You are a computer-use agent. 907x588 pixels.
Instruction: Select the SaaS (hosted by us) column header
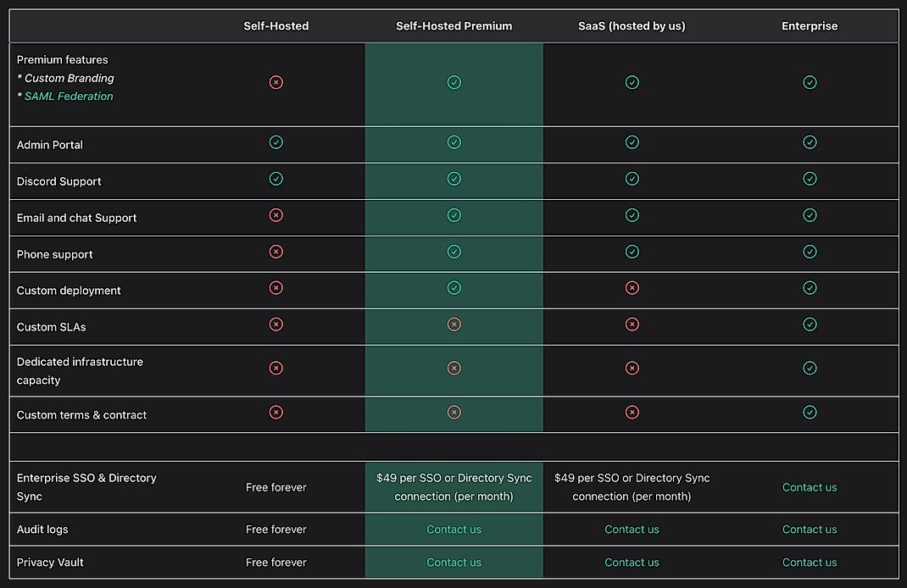[x=632, y=25]
